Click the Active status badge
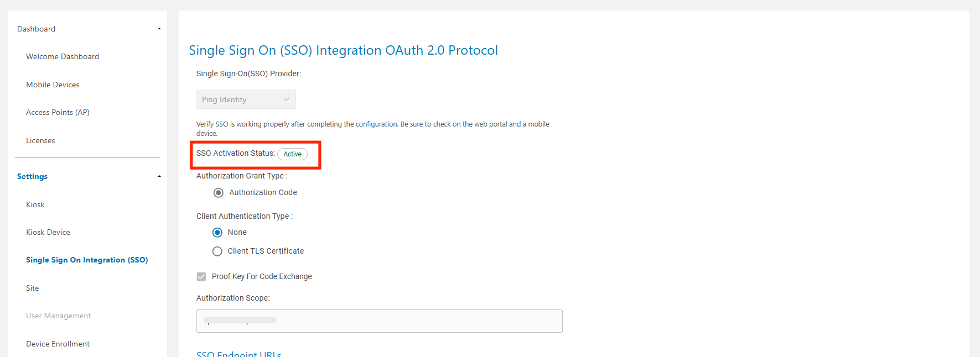The height and width of the screenshot is (357, 980). 292,154
